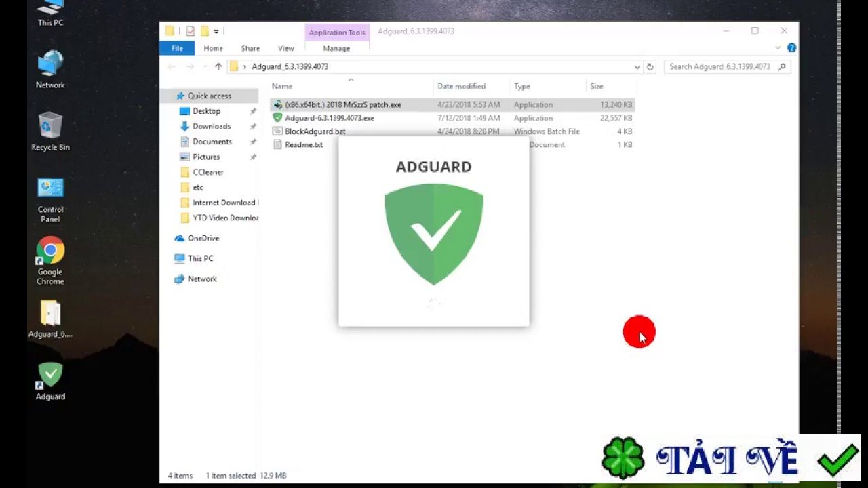Open Google Chrome from the desktop
The width and height of the screenshot is (868, 488).
50,251
